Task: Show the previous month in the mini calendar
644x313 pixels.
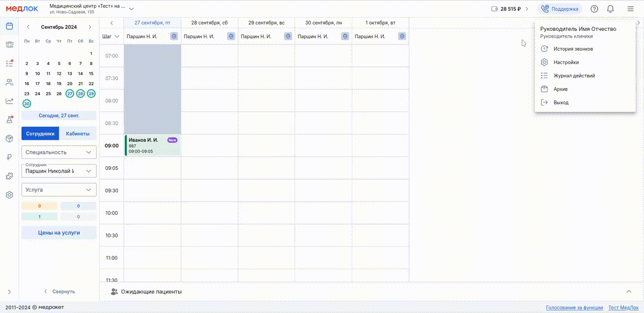Action: point(28,27)
